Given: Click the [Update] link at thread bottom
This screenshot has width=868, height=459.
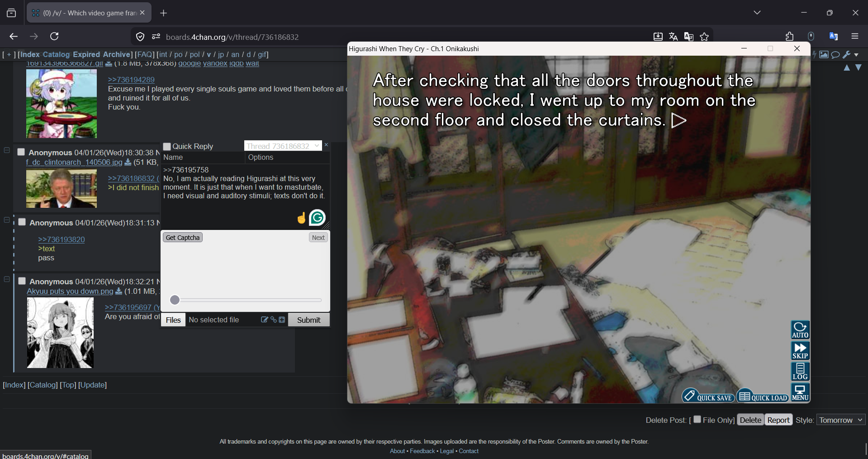Looking at the screenshot, I should (x=92, y=385).
